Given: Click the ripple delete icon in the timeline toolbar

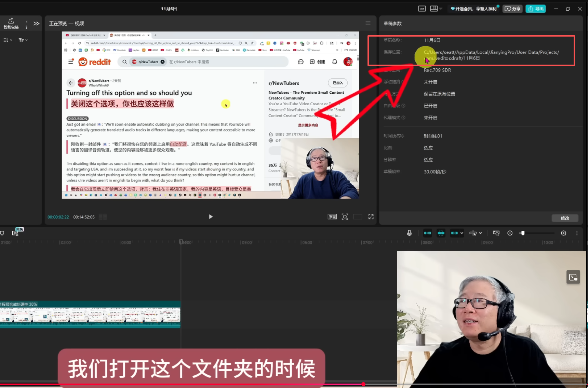Looking at the screenshot, I should [427, 233].
